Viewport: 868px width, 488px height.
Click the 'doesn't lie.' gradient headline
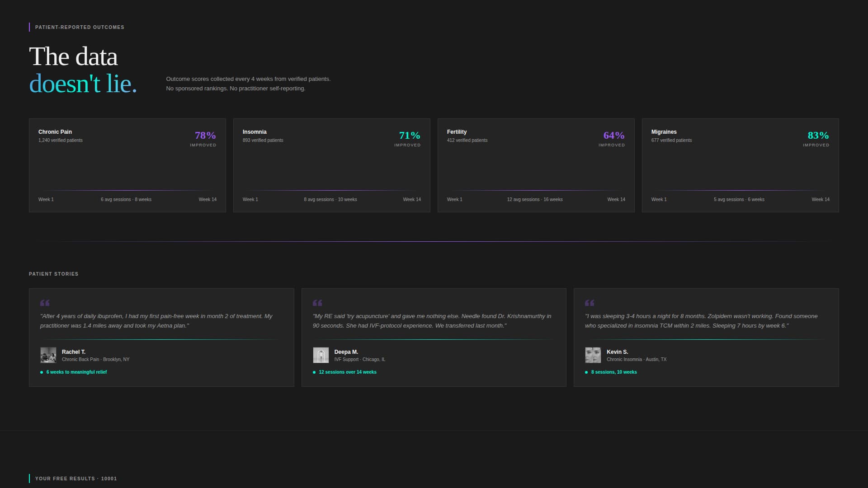[x=83, y=84]
